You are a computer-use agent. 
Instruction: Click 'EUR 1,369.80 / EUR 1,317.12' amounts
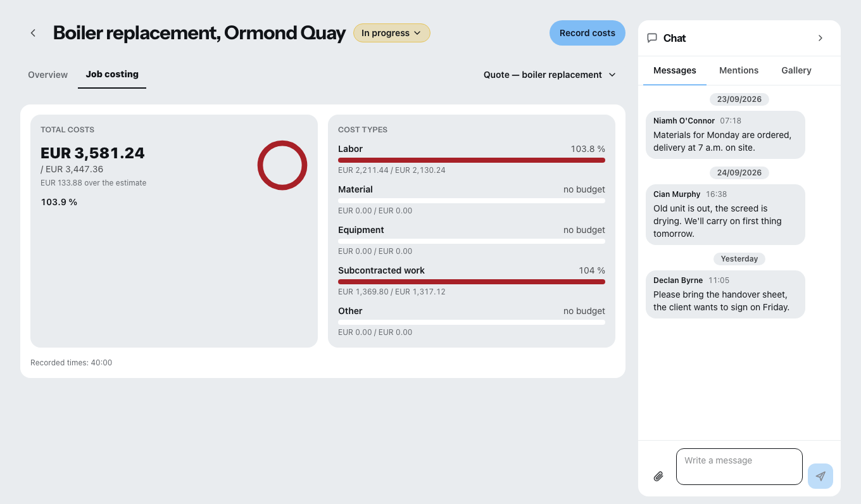coord(393,292)
